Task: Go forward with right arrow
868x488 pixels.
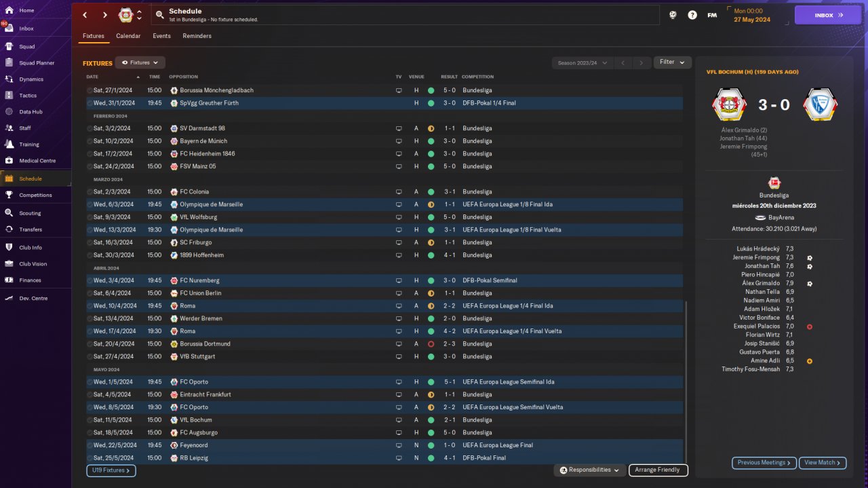Action: [105, 15]
